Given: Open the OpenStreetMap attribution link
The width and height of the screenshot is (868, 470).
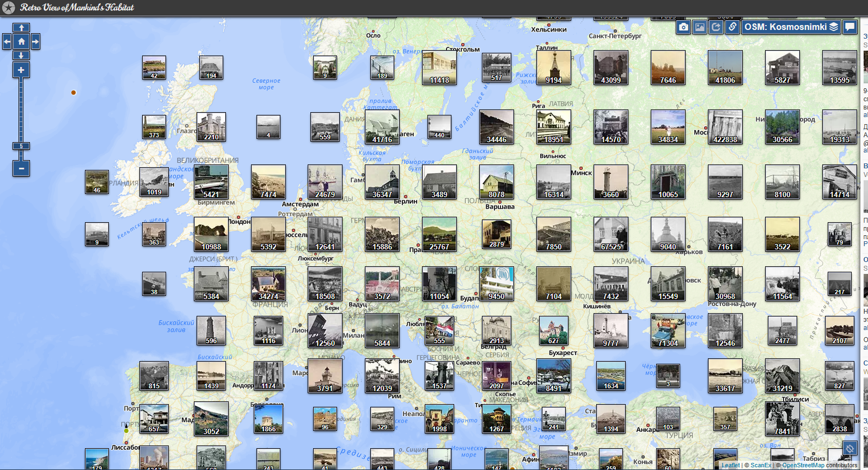Looking at the screenshot, I should click(803, 466).
